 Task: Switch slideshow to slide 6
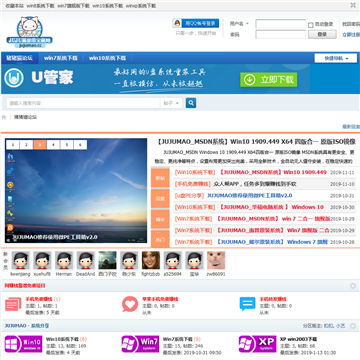pos(80,145)
